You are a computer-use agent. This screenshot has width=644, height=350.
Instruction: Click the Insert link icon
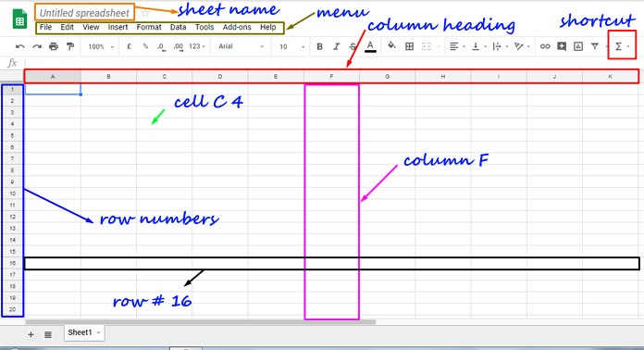point(545,46)
